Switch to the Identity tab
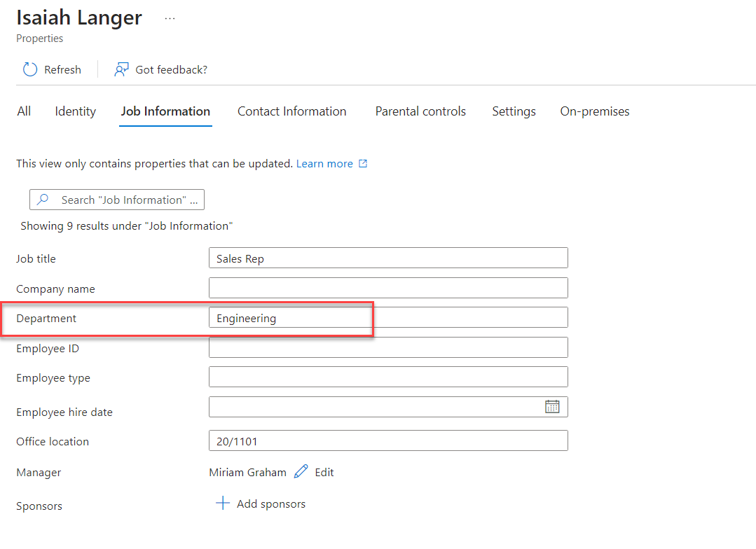 (x=75, y=111)
